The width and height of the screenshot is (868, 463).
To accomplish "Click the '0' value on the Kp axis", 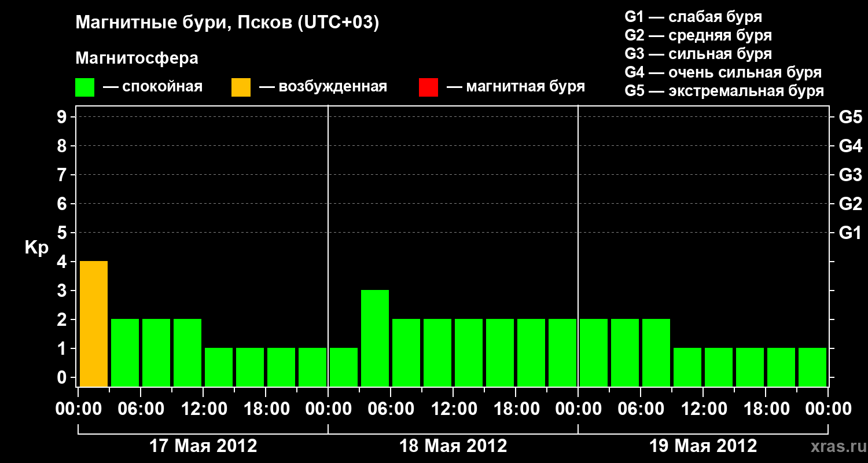I will pyautogui.click(x=62, y=377).
